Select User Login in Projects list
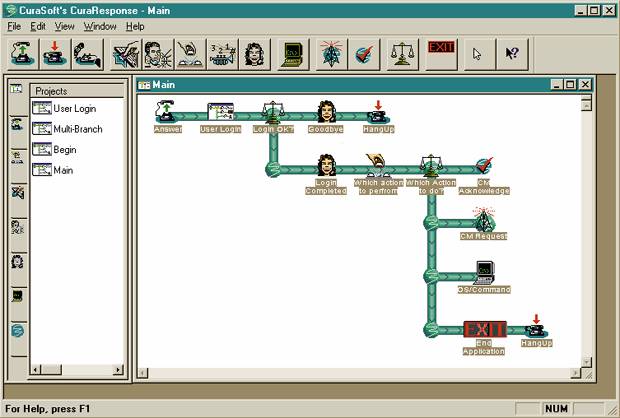 pyautogui.click(x=77, y=108)
